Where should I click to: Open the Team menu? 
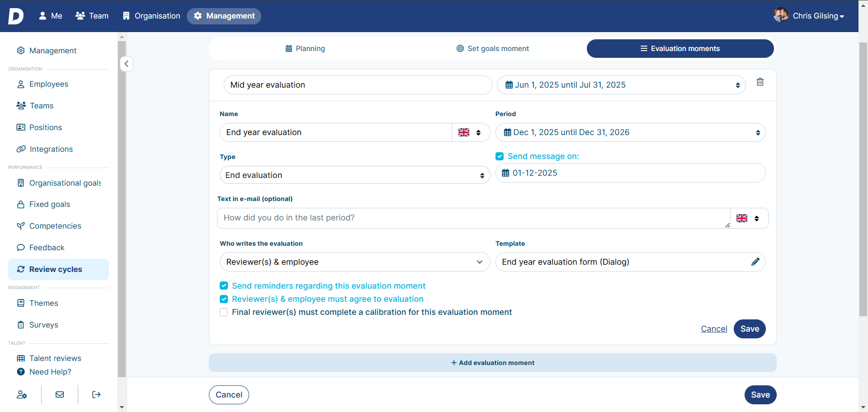pyautogui.click(x=92, y=16)
